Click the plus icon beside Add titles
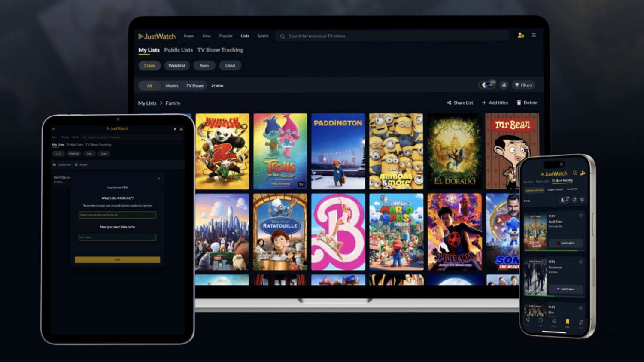This screenshot has height=362, width=644. [x=484, y=103]
